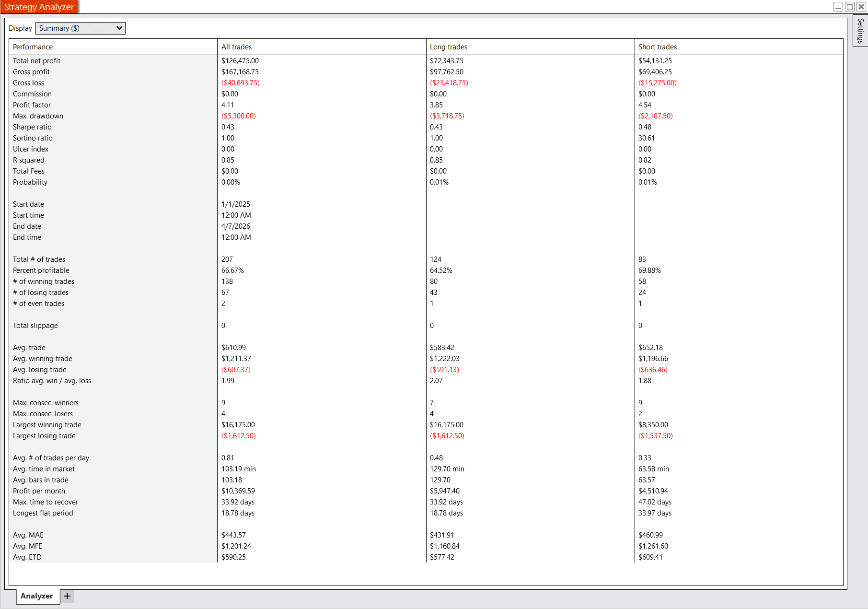868x609 pixels.
Task: Change display mode from Summary ($)
Action: point(80,28)
